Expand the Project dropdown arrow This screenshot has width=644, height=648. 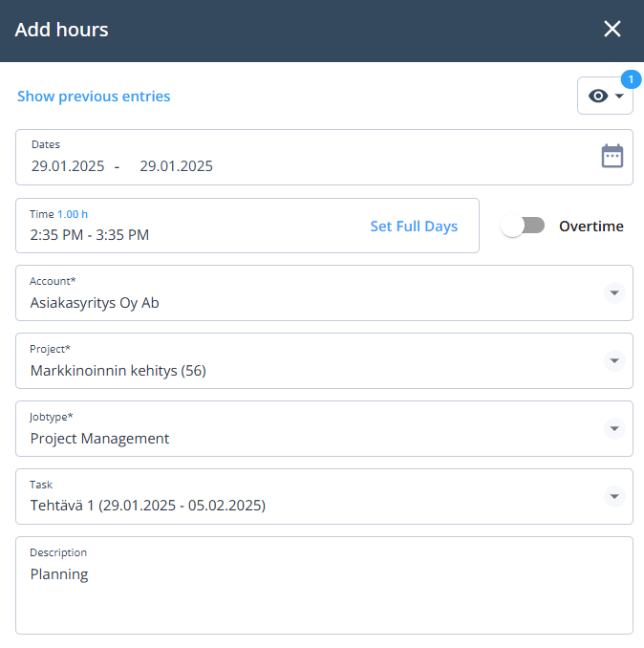[614, 360]
